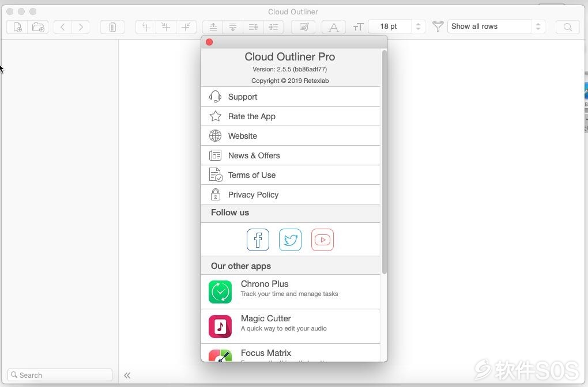The height and width of the screenshot is (387, 588).
Task: Click the add sibling row icon
Action: pyautogui.click(x=186, y=27)
